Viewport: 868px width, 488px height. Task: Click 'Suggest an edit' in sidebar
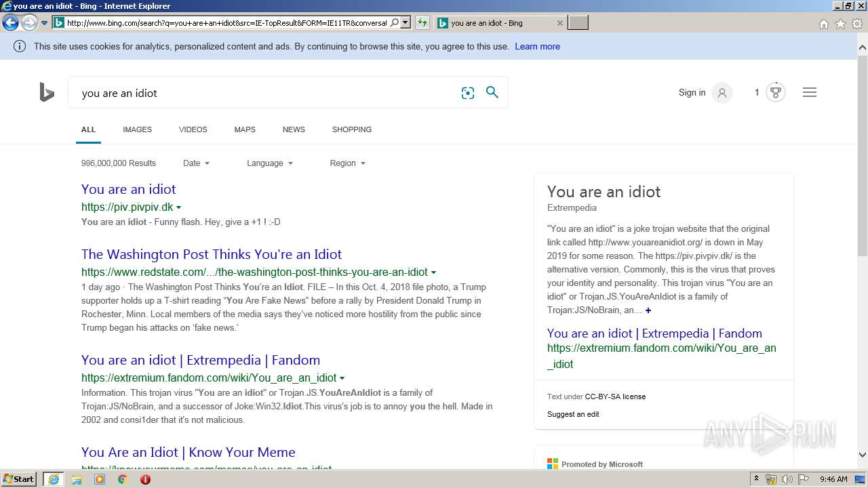pos(573,414)
